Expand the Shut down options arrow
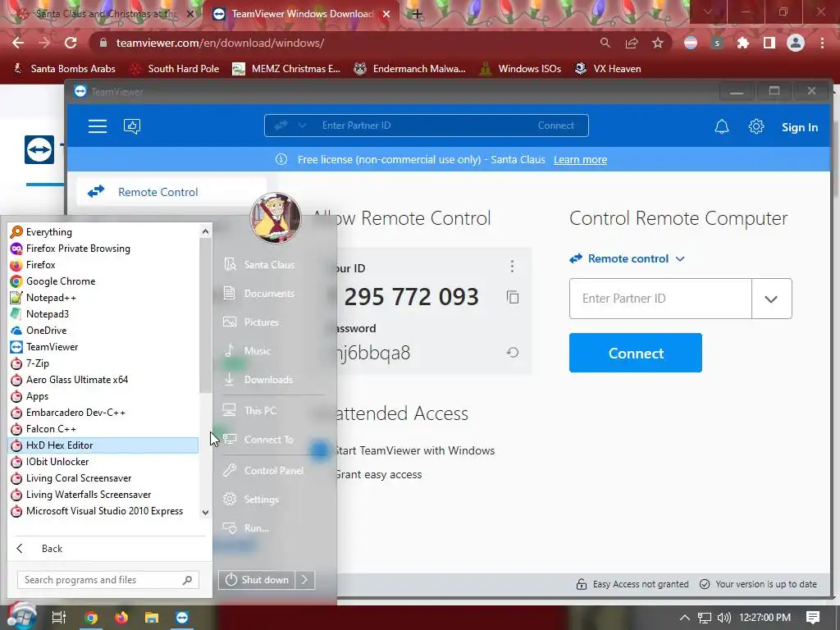Screen dimensions: 840x630 305,580
